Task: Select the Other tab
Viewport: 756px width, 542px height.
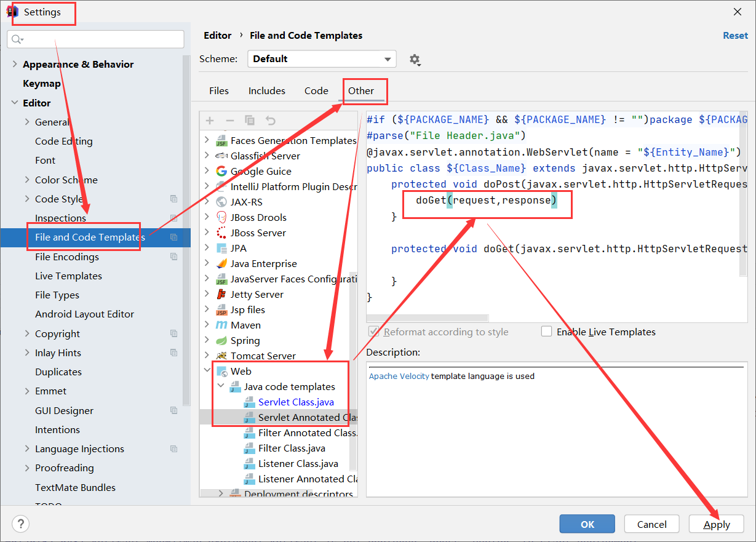Action: pyautogui.click(x=361, y=90)
